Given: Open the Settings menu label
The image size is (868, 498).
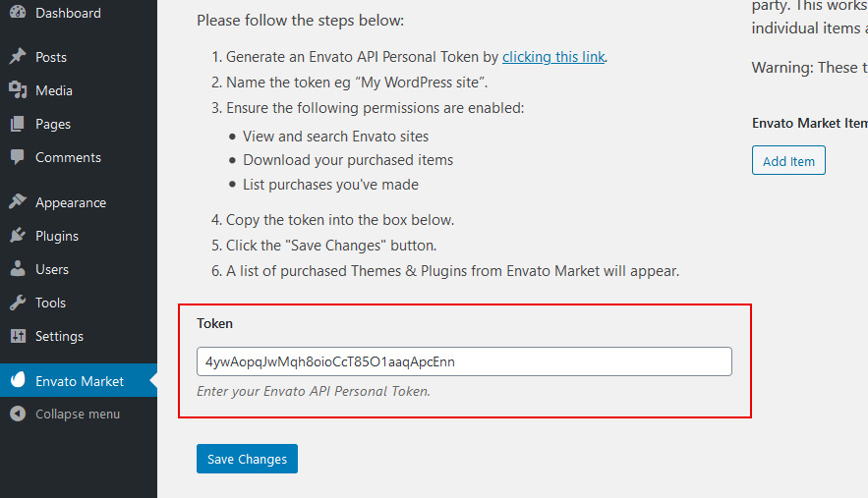Looking at the screenshot, I should (59, 336).
